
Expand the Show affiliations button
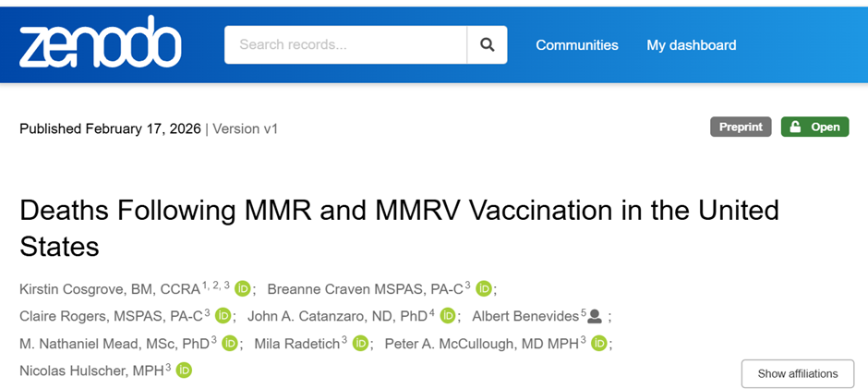point(798,373)
